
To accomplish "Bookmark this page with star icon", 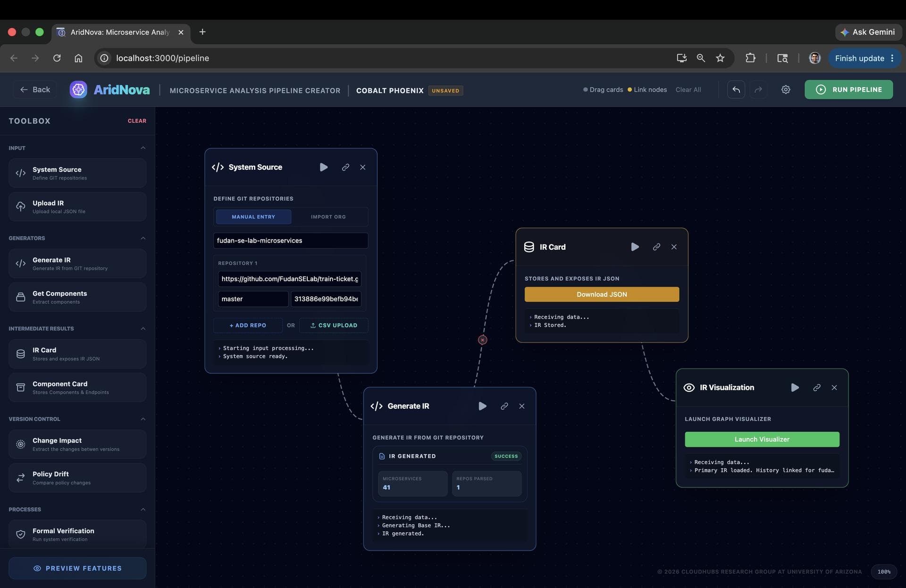I will pyautogui.click(x=720, y=58).
